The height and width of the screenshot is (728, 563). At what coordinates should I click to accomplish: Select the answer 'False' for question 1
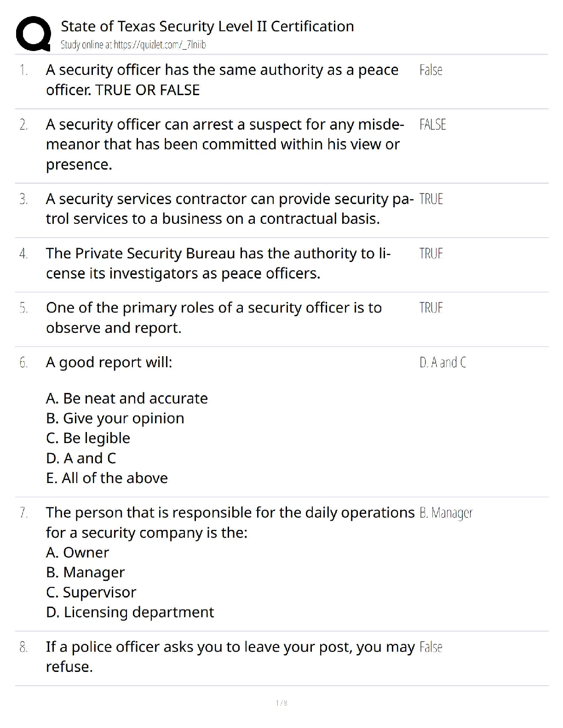tap(431, 70)
